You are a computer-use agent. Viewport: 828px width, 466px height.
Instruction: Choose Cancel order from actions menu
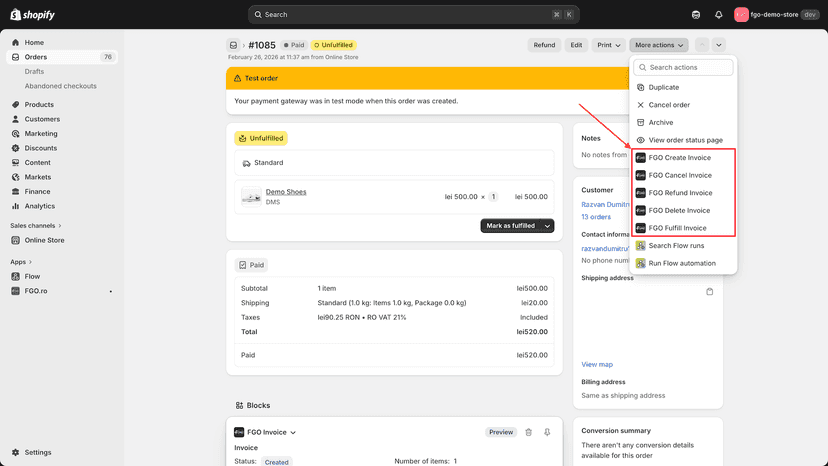tap(669, 105)
